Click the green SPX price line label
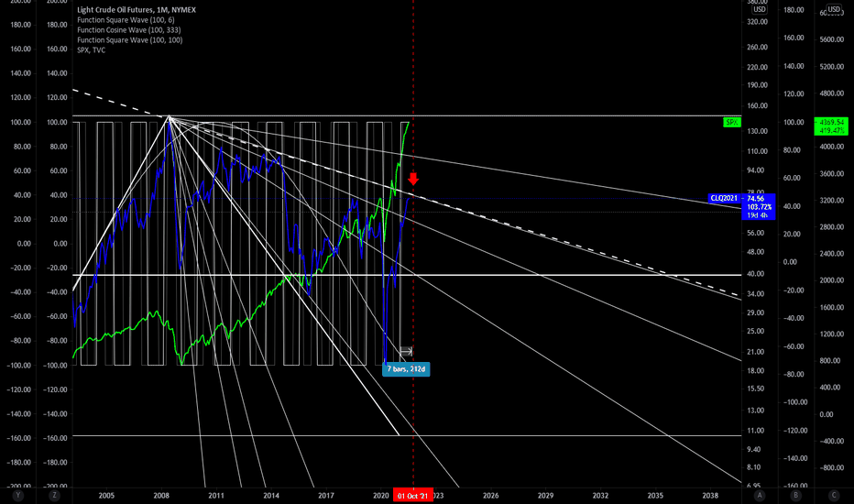 click(732, 123)
